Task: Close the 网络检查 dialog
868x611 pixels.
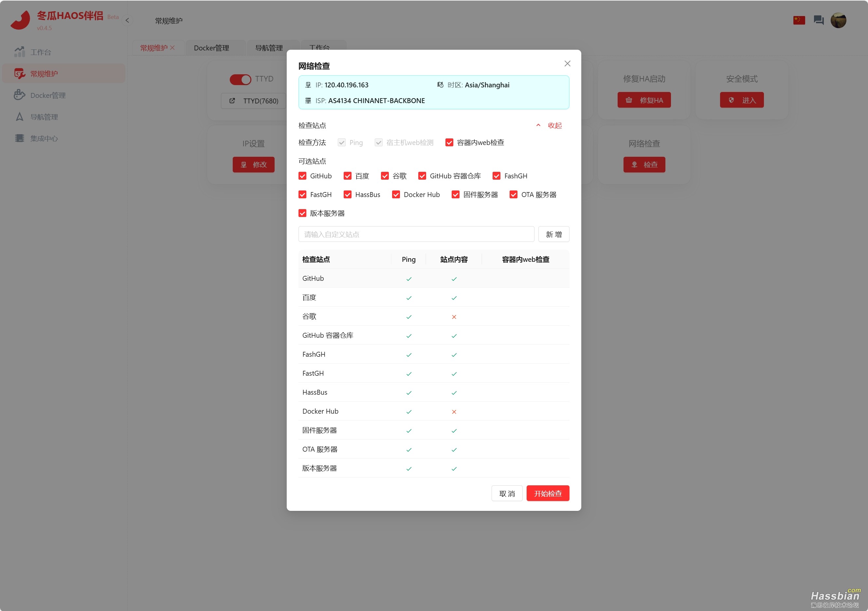Action: tap(568, 63)
